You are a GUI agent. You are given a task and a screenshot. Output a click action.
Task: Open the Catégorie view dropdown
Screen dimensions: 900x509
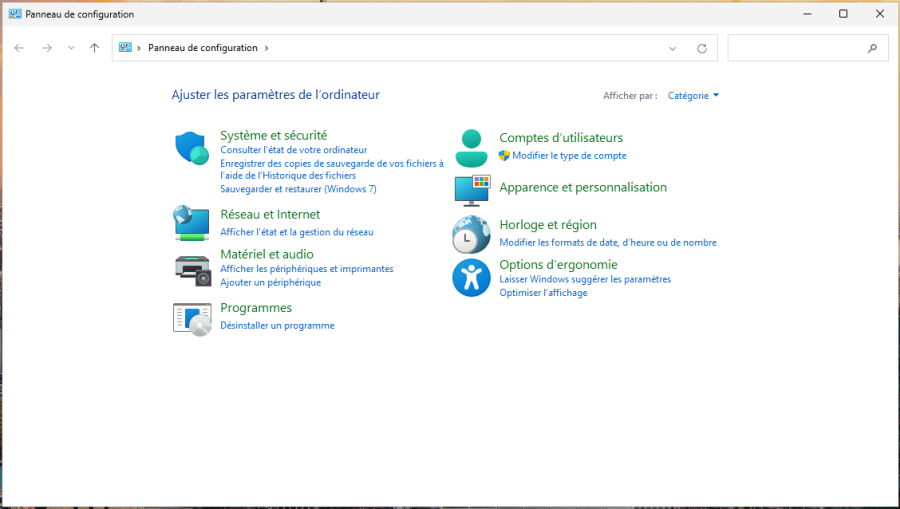693,96
